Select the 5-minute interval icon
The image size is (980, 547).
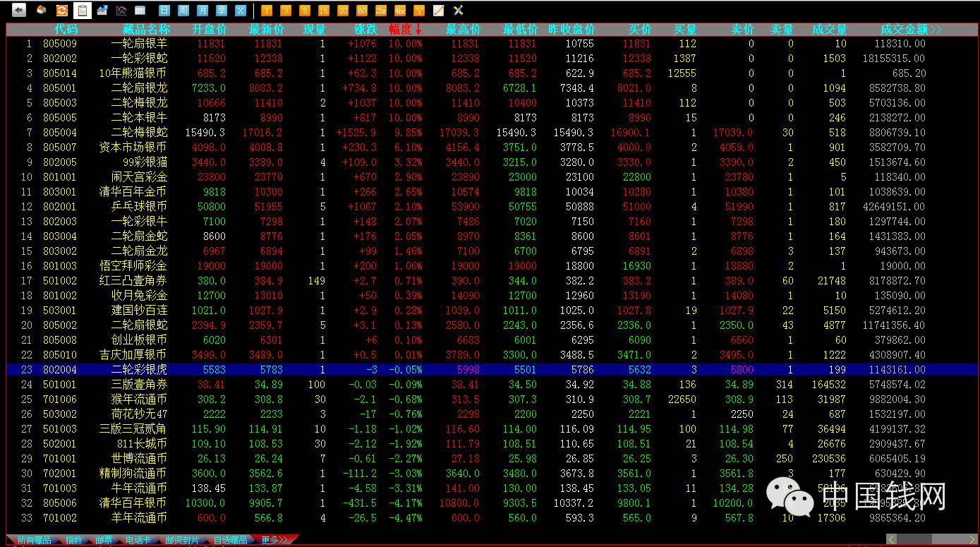305,11
